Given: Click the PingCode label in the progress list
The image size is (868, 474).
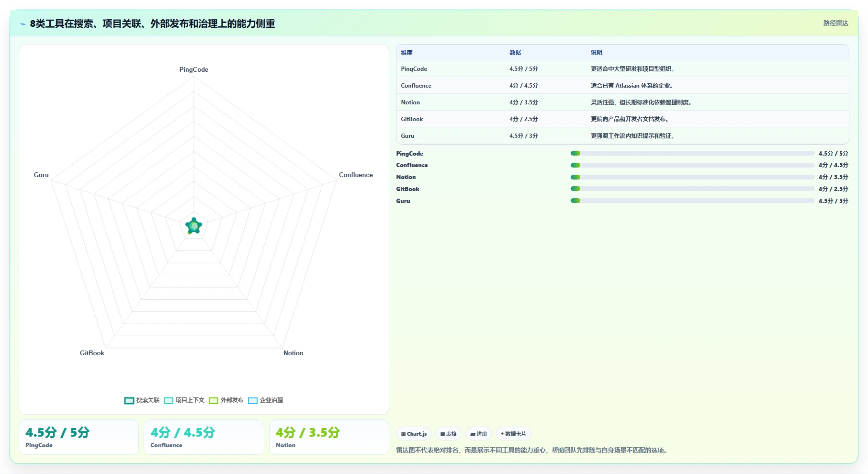Looking at the screenshot, I should click(x=410, y=154).
